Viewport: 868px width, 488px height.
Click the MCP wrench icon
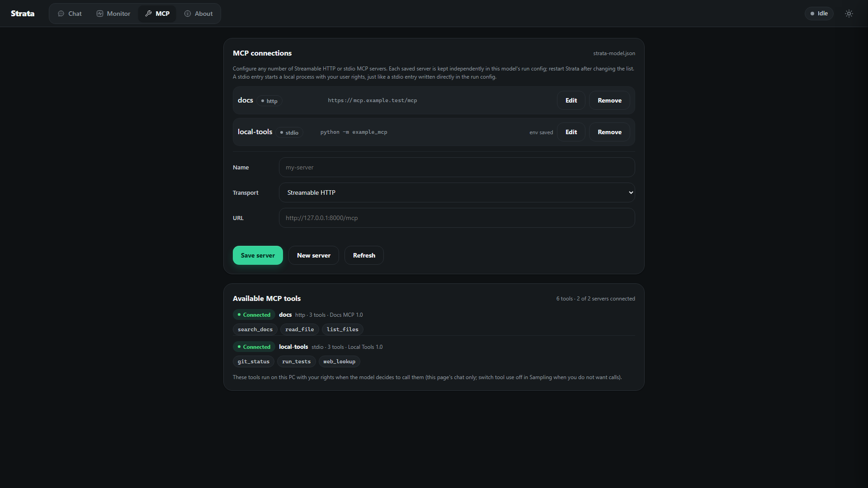pyautogui.click(x=148, y=14)
